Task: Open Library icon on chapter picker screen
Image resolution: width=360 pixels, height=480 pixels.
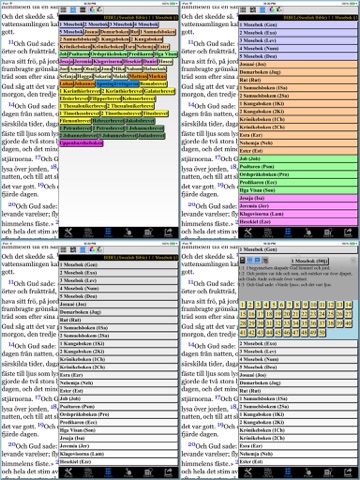Action: (268, 472)
